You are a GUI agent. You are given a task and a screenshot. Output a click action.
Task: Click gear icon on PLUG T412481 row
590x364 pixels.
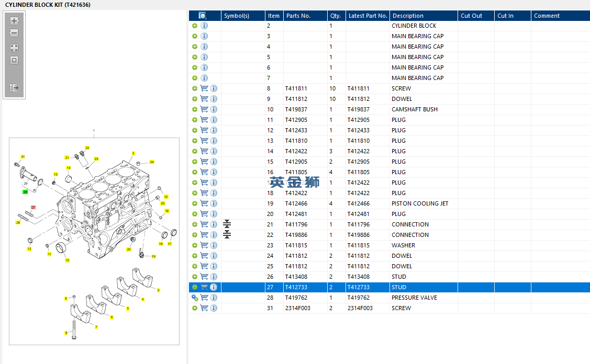coord(195,214)
